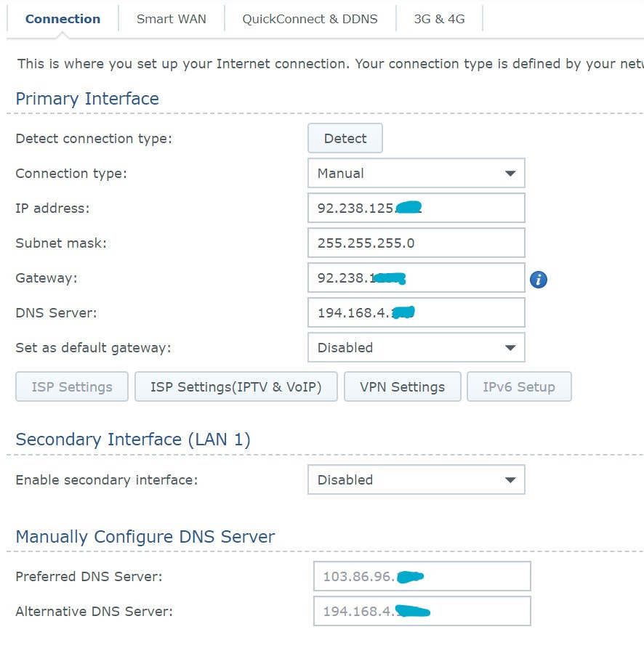The width and height of the screenshot is (644, 648).
Task: Switch to the 3G & 4G tab
Action: pyautogui.click(x=440, y=19)
